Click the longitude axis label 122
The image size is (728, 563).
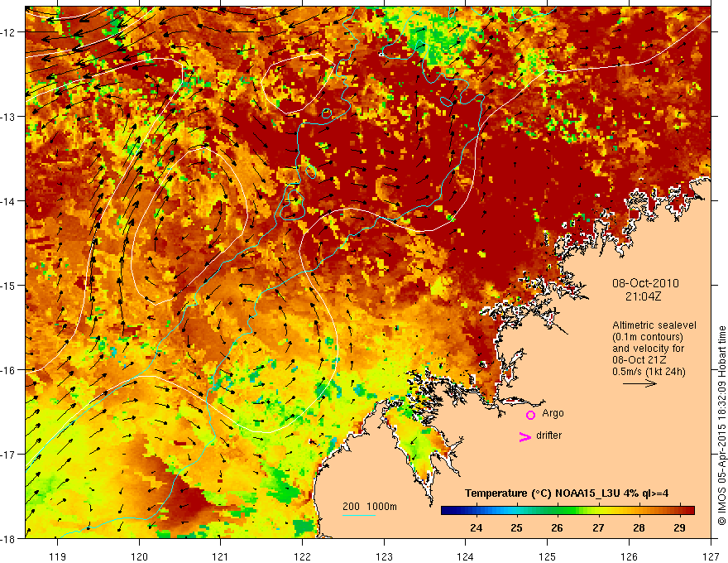click(302, 556)
